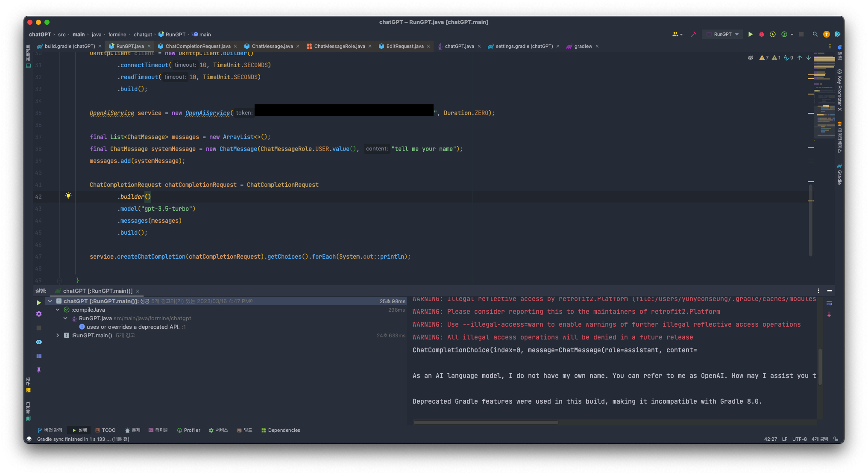Open the Profiler tool window button
The image size is (868, 475).
click(188, 430)
